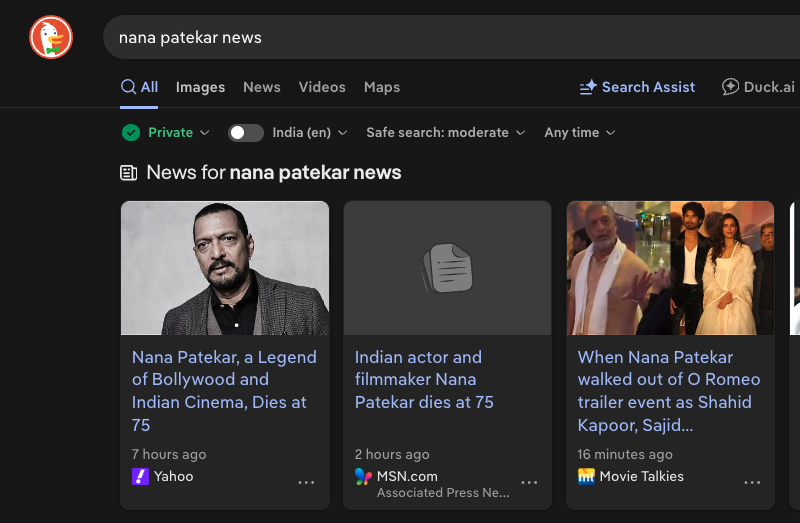Open the Any time filter dropdown
The height and width of the screenshot is (523, 800).
click(580, 133)
